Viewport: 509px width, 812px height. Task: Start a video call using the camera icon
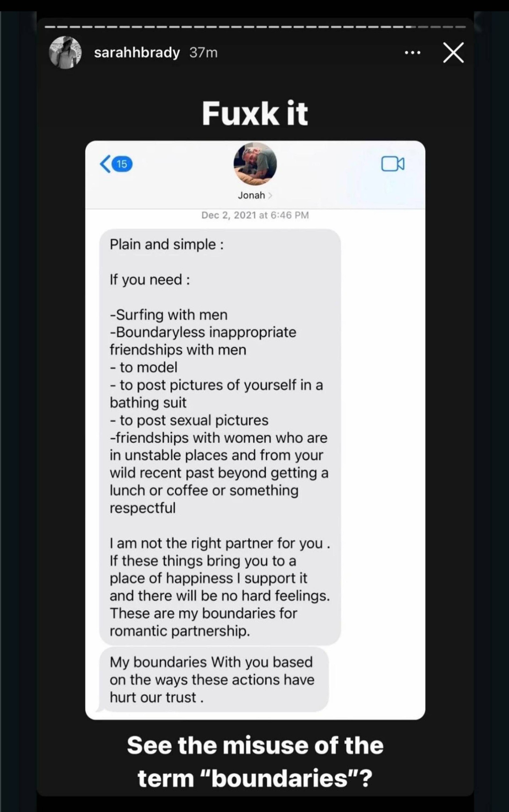pos(392,164)
